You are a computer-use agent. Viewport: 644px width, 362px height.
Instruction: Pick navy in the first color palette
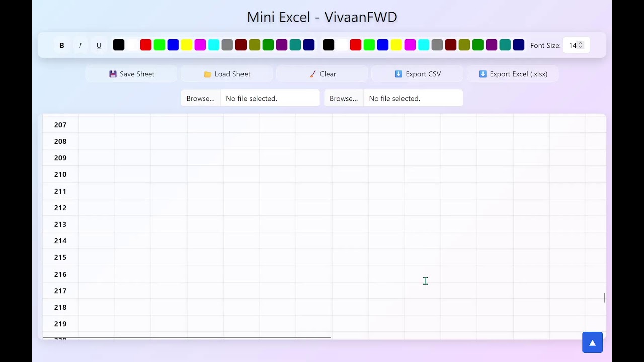309,45
